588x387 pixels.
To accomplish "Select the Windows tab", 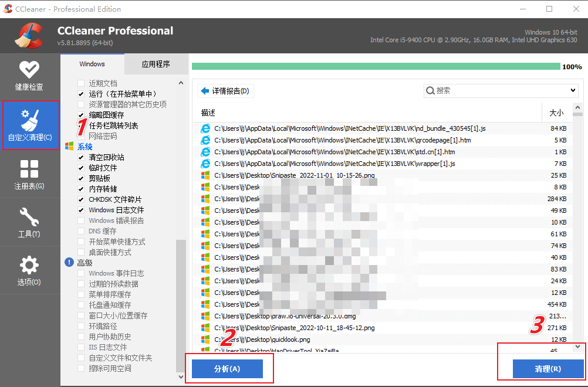I will [x=92, y=63].
